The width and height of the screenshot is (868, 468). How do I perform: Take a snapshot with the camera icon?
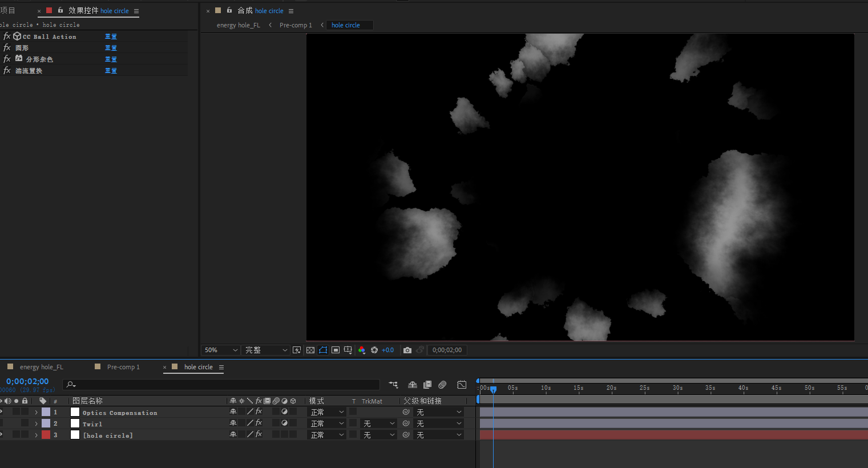point(407,350)
